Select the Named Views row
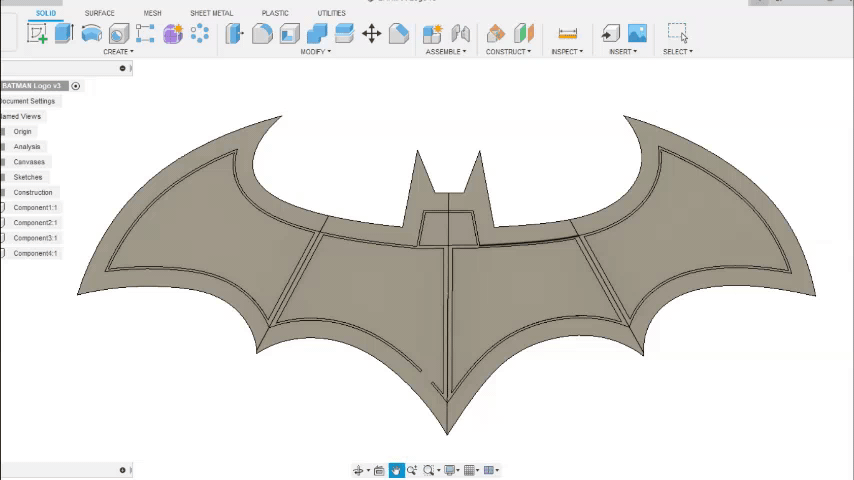 pyautogui.click(x=22, y=117)
